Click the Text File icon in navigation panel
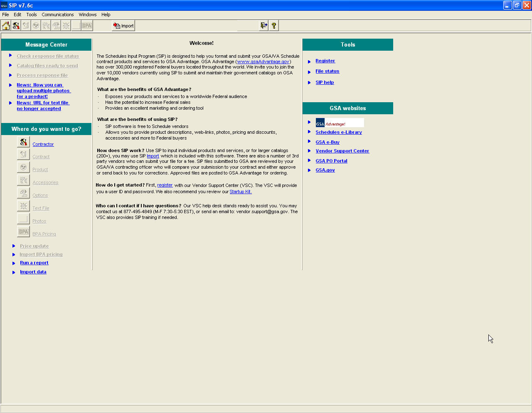 (x=23, y=206)
